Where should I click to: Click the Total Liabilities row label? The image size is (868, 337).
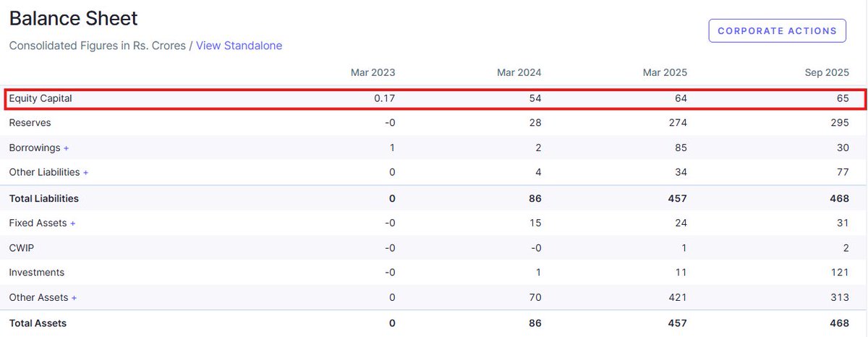coord(43,197)
